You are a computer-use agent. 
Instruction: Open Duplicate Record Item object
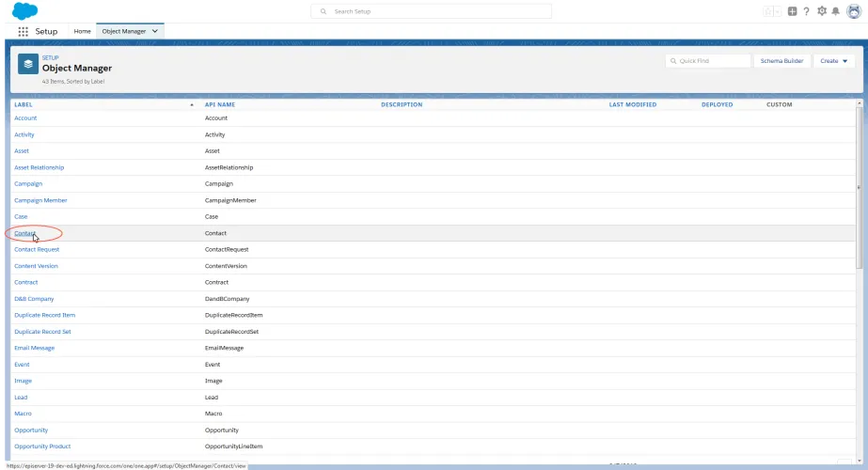[45, 315]
